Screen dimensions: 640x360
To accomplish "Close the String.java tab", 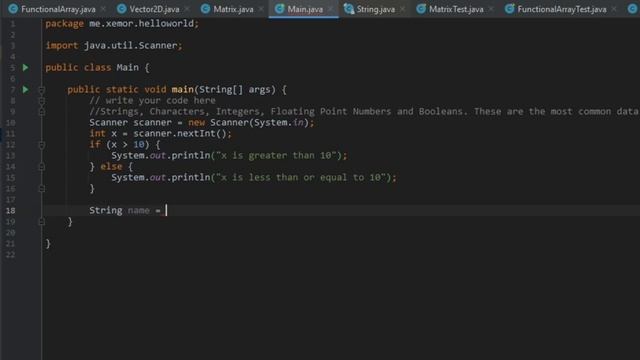I will point(402,9).
